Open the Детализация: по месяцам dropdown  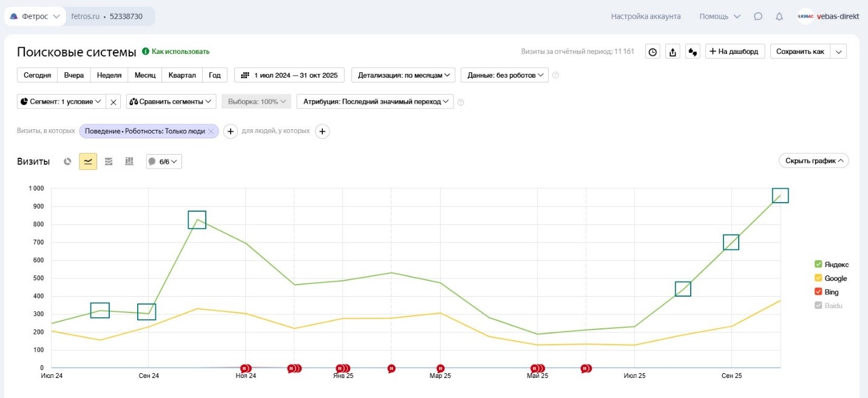click(403, 75)
